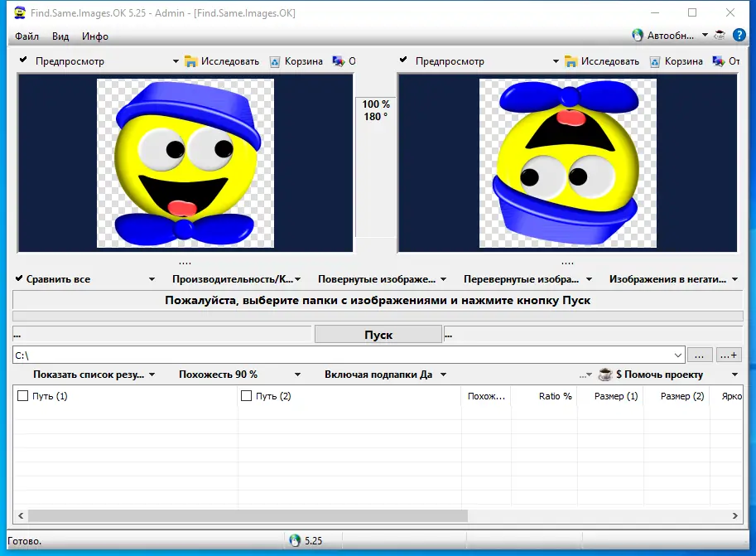This screenshot has height=556, width=756.
Task: Open the Вид menu
Action: (x=60, y=36)
